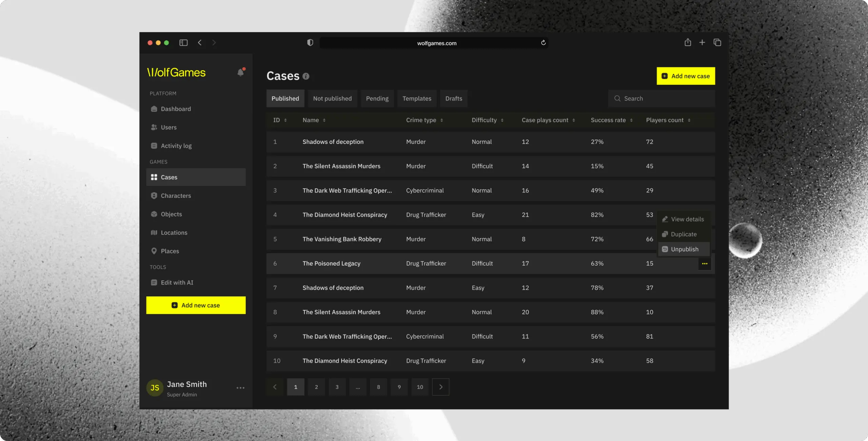868x441 pixels.
Task: Sort the table by Success rate
Action: [x=631, y=120]
